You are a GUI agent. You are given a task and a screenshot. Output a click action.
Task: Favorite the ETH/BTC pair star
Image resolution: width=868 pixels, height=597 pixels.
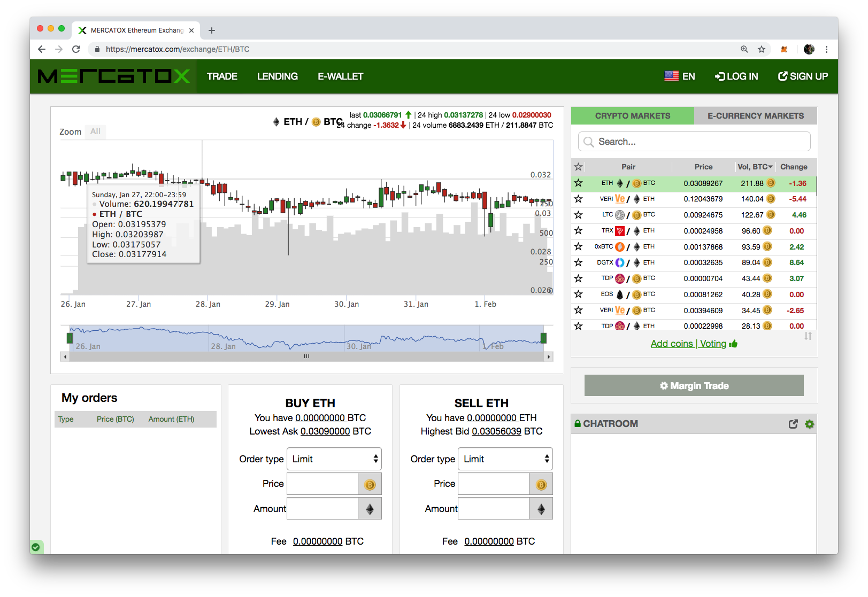click(578, 183)
